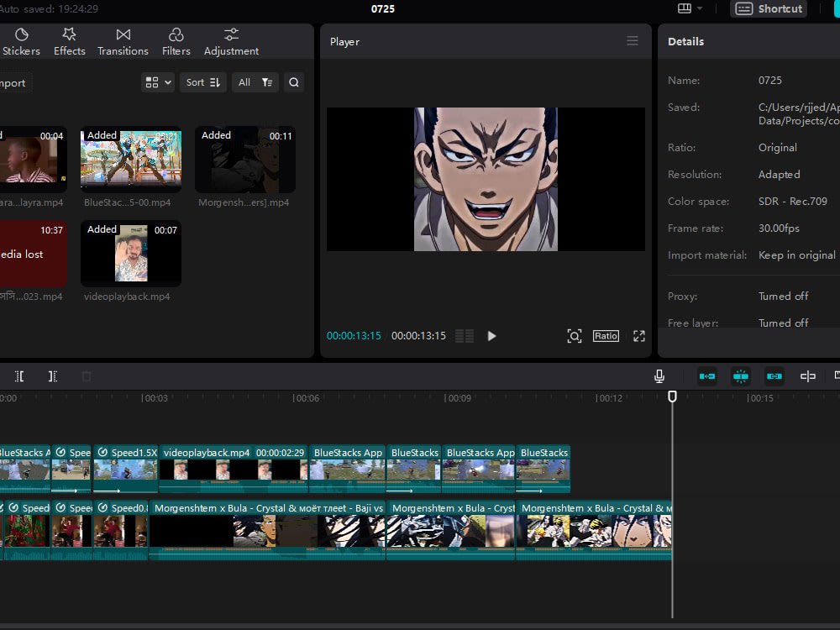Image resolution: width=840 pixels, height=630 pixels.
Task: Click the waveform grid icon beside timecode
Action: click(465, 336)
